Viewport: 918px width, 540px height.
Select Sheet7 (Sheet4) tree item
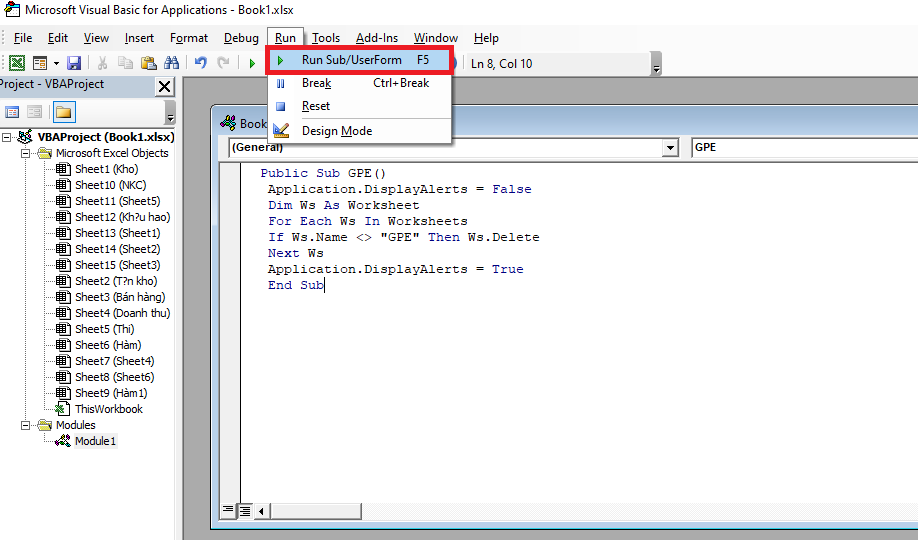point(115,361)
